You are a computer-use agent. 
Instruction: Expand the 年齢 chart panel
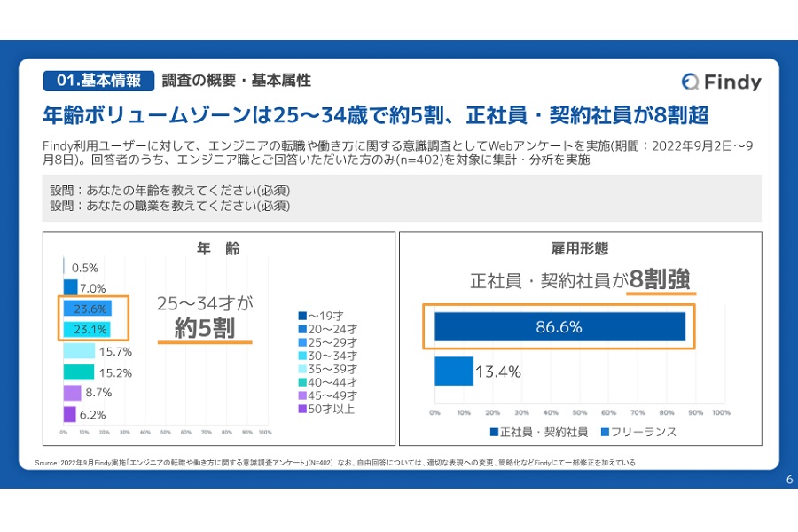click(x=216, y=341)
